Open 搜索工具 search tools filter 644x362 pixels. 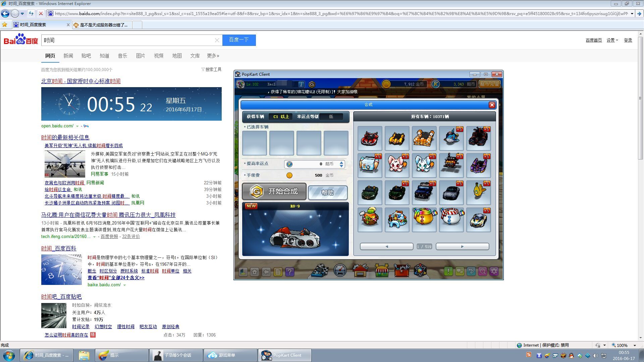[x=211, y=69]
